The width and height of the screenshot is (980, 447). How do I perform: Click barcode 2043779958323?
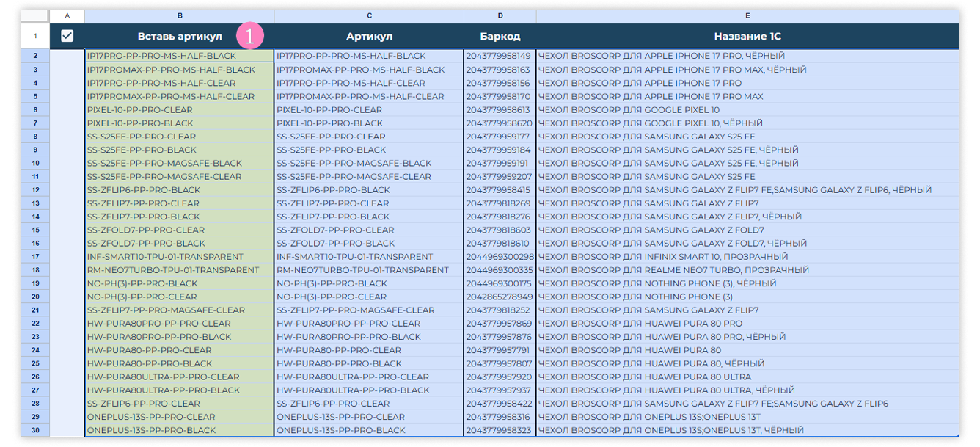tap(500, 430)
